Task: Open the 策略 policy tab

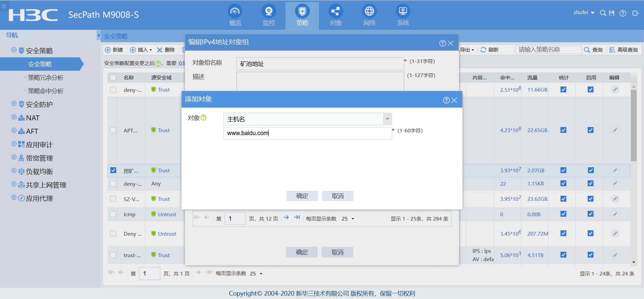Action: [x=302, y=15]
